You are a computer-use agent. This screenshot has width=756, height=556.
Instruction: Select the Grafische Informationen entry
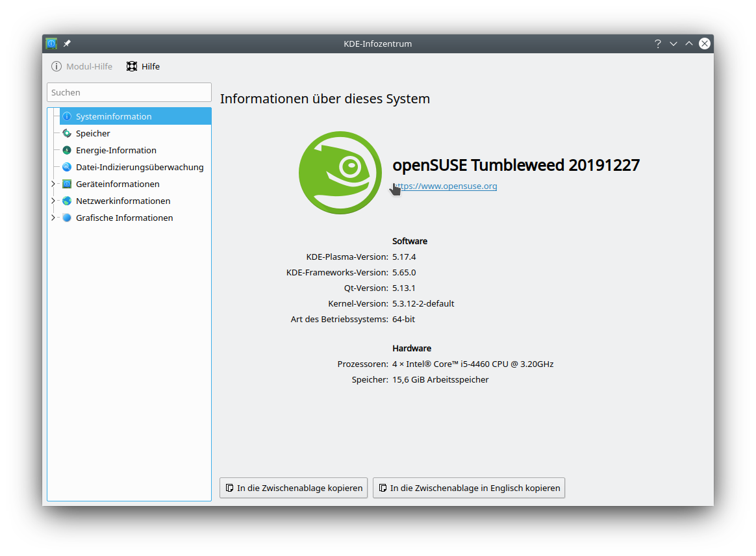[125, 218]
